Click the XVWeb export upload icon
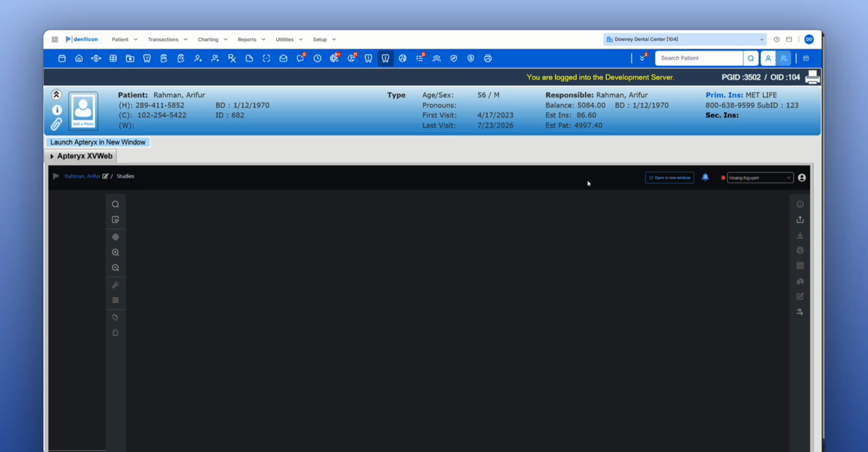Viewport: 868px width, 452px height. [x=800, y=219]
